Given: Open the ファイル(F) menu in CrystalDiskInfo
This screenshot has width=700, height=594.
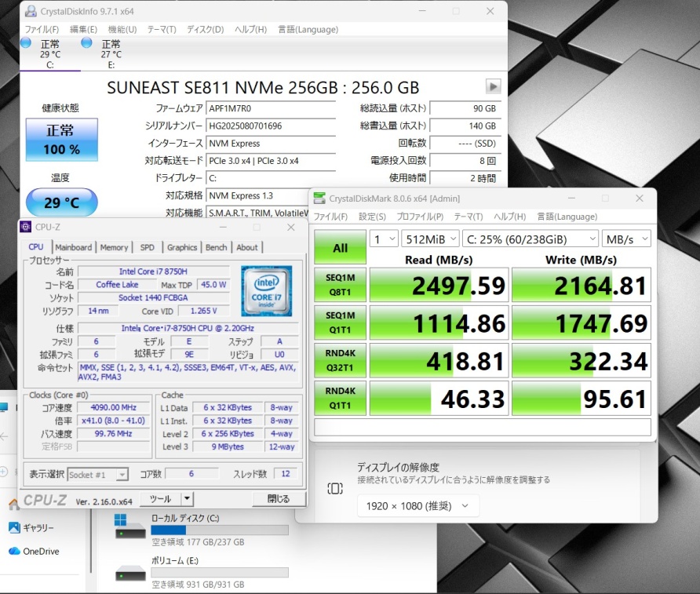Looking at the screenshot, I should click(x=42, y=30).
